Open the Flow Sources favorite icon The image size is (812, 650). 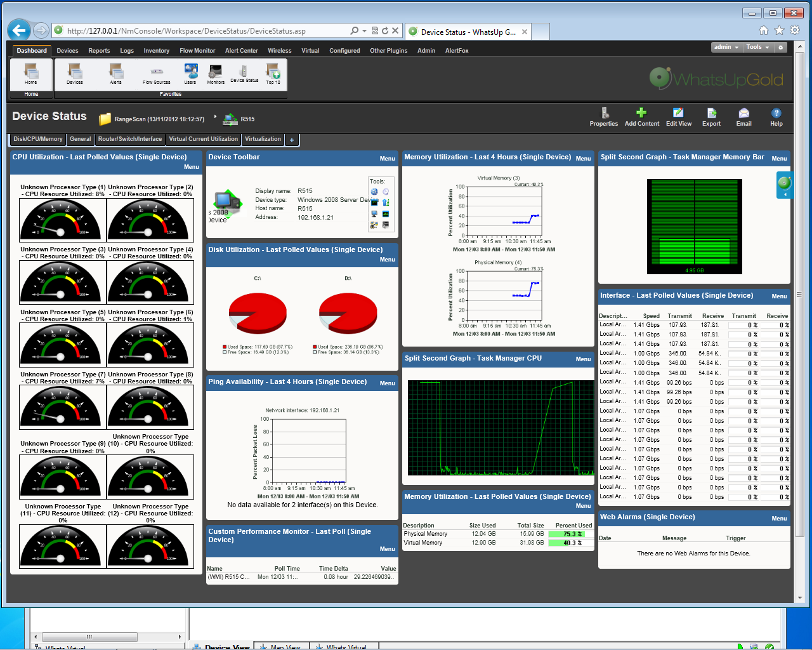[x=157, y=75]
